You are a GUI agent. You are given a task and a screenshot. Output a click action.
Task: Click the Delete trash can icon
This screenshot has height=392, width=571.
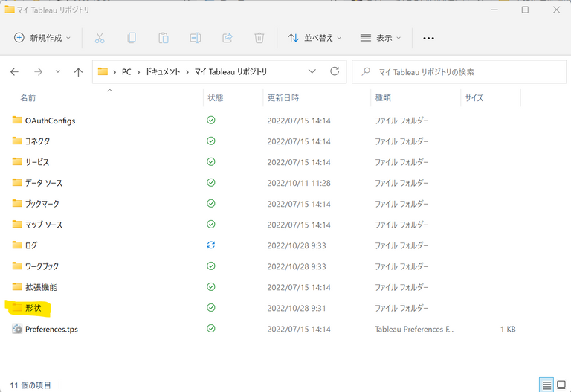click(259, 38)
